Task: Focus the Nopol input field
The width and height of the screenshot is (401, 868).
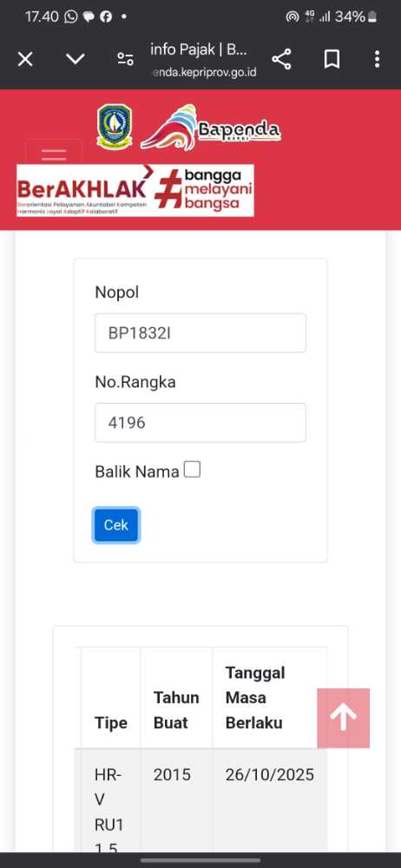Action: tap(200, 332)
